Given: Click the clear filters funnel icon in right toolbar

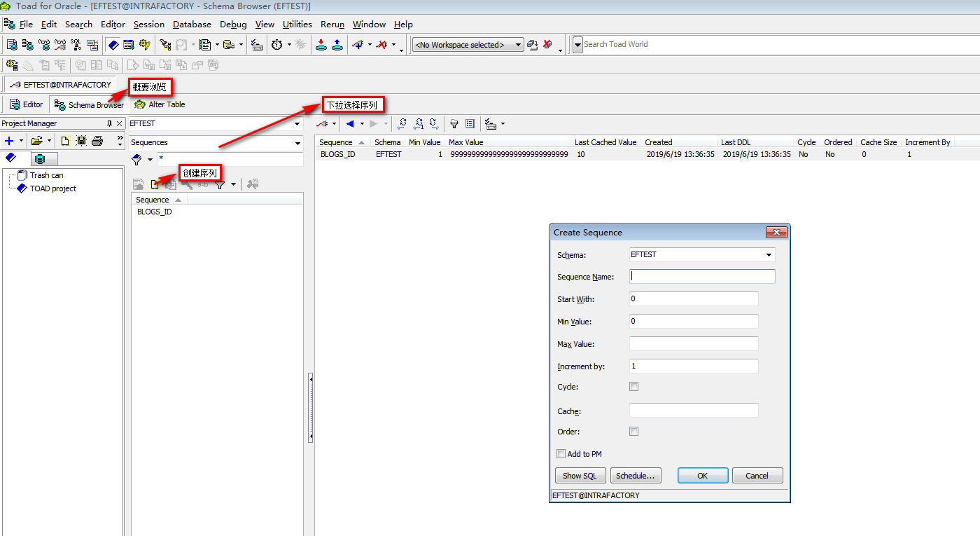Looking at the screenshot, I should pos(454,124).
